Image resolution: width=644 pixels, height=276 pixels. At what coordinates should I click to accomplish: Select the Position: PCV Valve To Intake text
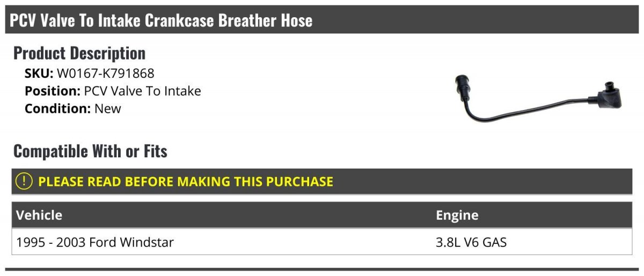(x=113, y=91)
